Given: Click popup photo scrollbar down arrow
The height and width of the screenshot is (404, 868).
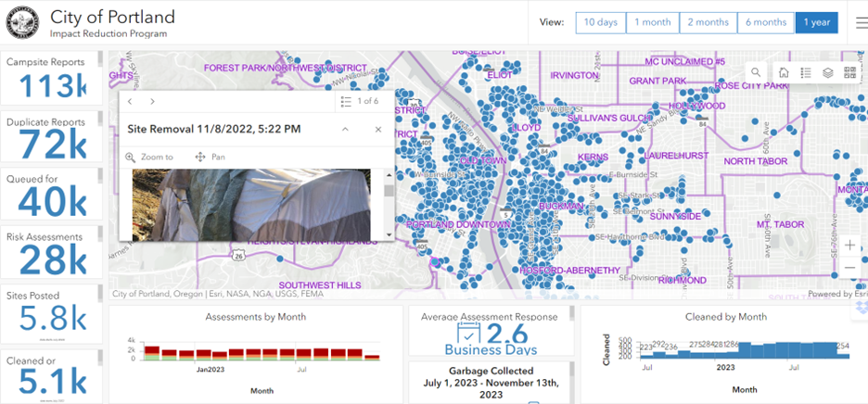Looking at the screenshot, I should click(389, 235).
